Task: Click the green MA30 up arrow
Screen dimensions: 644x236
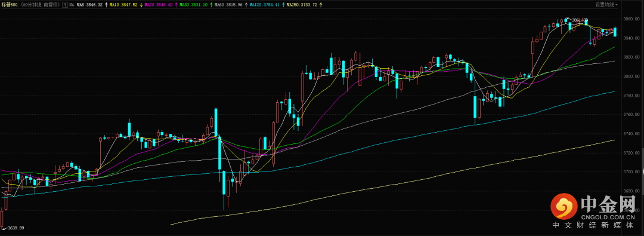Action: [210, 5]
